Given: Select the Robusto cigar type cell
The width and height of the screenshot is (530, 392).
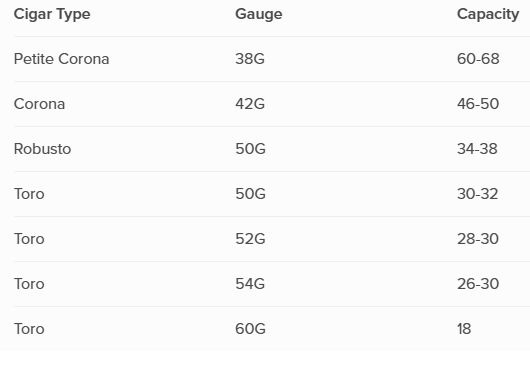Looking at the screenshot, I should (43, 149).
